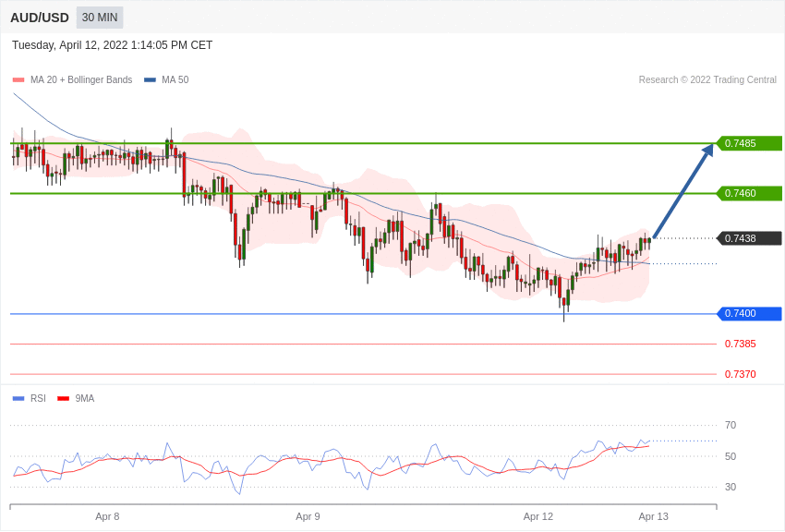The height and width of the screenshot is (532, 785).
Task: Click the RSI 30 axis value
Action: pyautogui.click(x=731, y=487)
